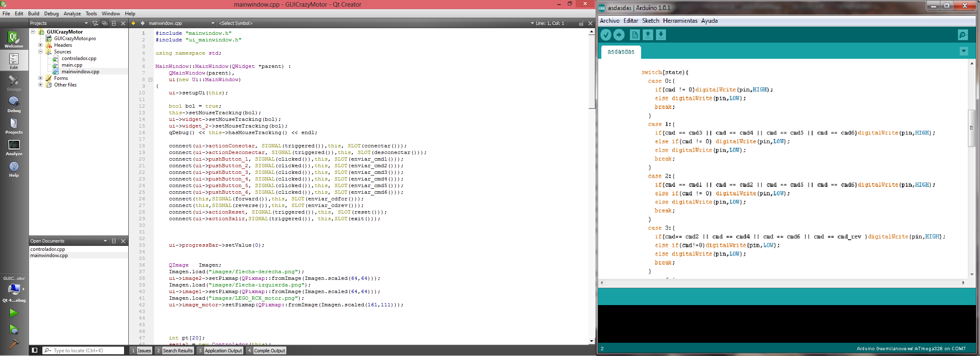This screenshot has width=980, height=356.
Task: Open the Qt Creator File menu
Action: 6,13
